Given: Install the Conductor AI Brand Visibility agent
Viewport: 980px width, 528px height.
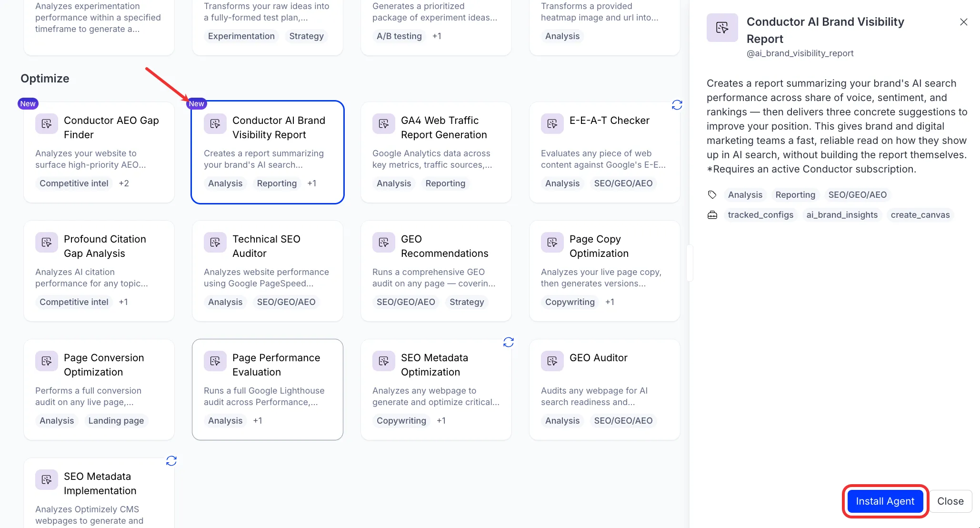Looking at the screenshot, I should 885,501.
